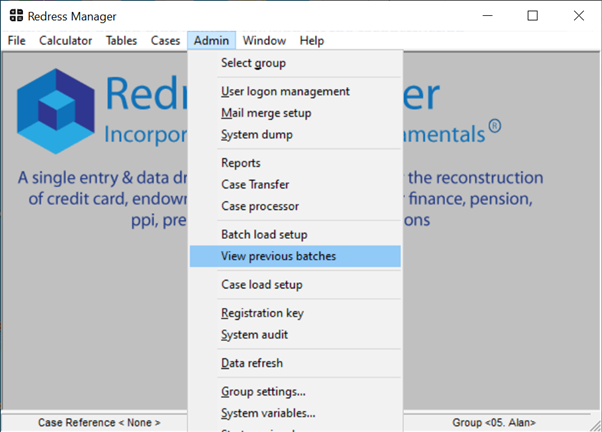Click the Redress Manager cube logo
Image resolution: width=602 pixels, height=432 pixels.
pos(56,111)
